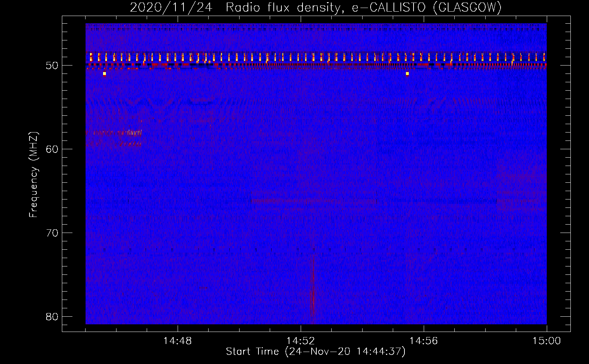The width and height of the screenshot is (589, 364).
Task: Click the 70 frequency tick label
Action: coord(52,233)
